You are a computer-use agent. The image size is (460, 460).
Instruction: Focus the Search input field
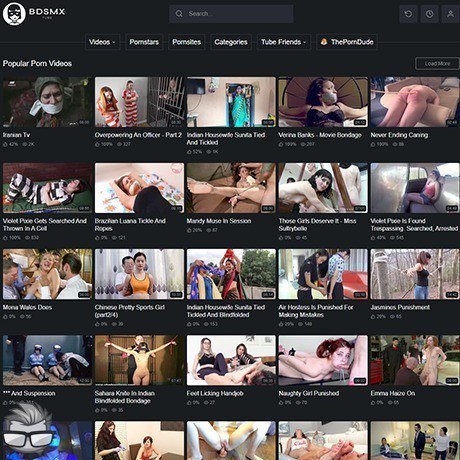pos(231,14)
